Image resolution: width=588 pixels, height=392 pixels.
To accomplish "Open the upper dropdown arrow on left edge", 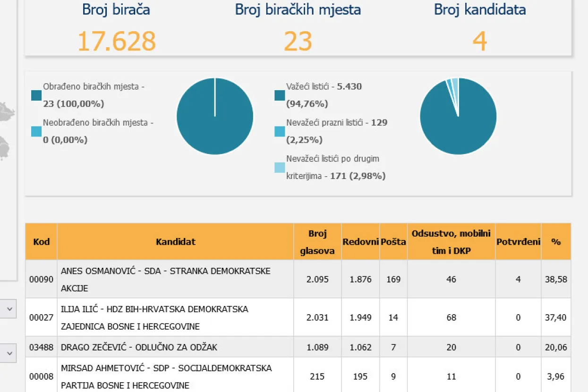I will coord(9,310).
